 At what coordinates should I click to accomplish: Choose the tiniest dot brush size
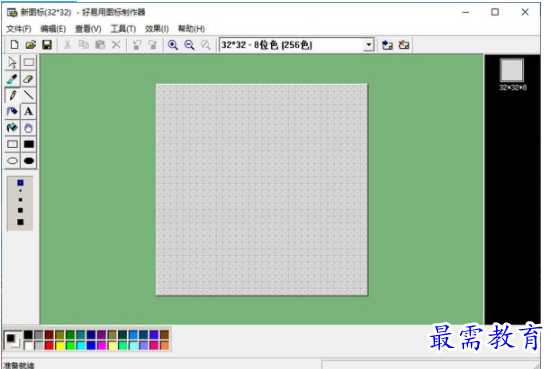[x=20, y=191]
